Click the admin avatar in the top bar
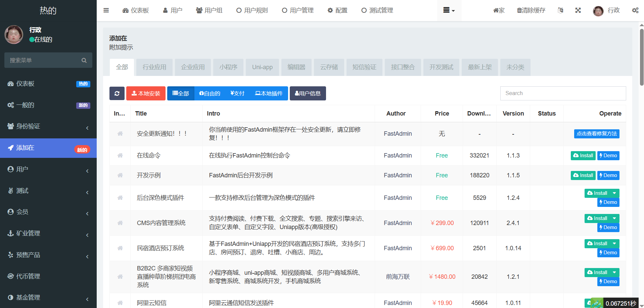The image size is (644, 308). tap(598, 11)
